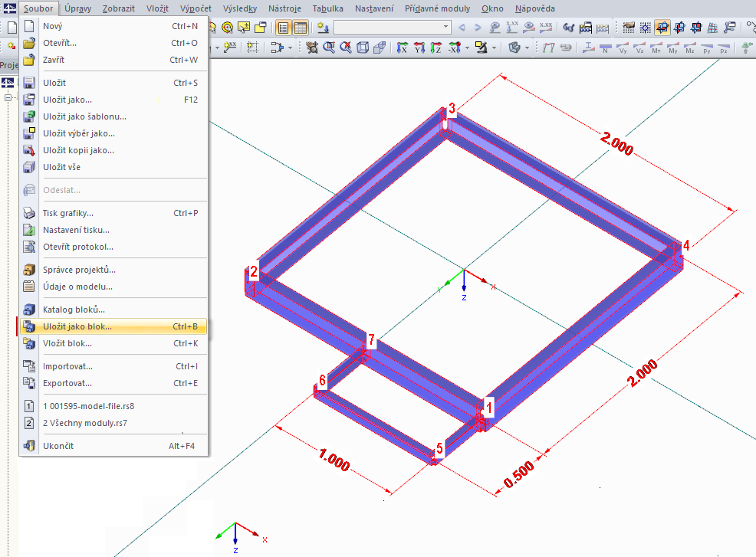Toggle the deformation display icon

[549, 48]
